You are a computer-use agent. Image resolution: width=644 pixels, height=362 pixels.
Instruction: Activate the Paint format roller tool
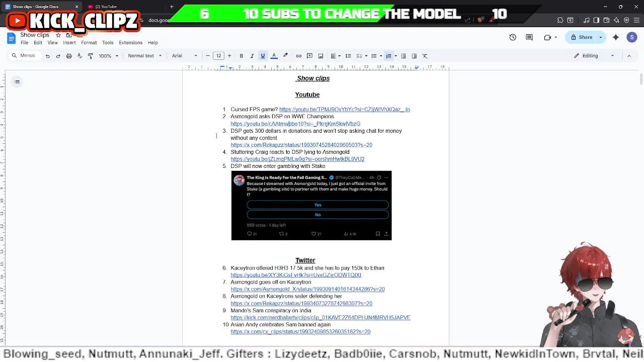[90, 56]
